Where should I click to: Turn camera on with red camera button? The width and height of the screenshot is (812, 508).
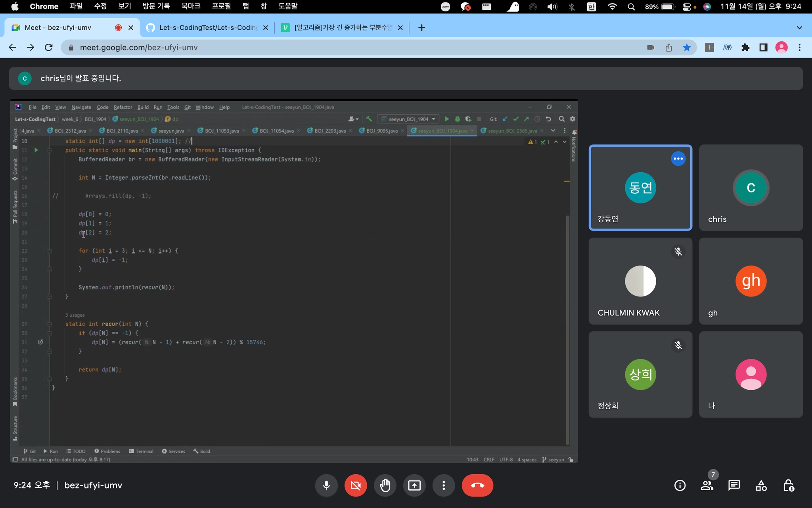356,485
